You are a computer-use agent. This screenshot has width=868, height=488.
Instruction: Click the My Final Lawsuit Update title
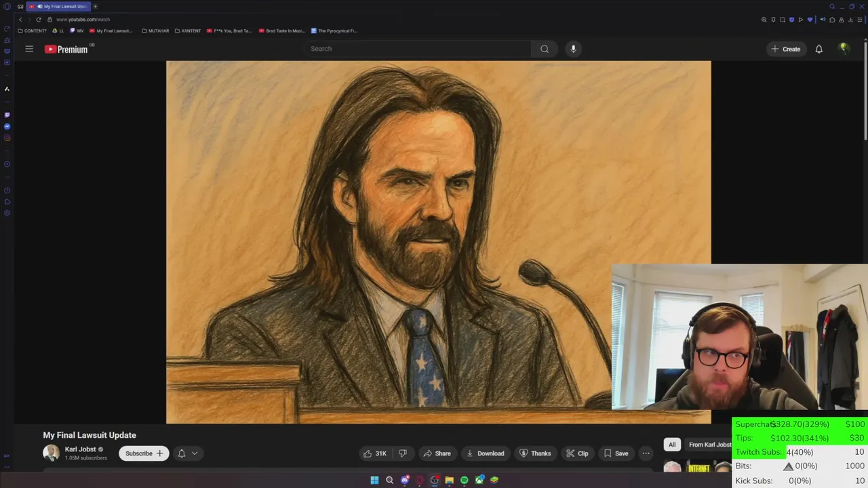(x=90, y=435)
